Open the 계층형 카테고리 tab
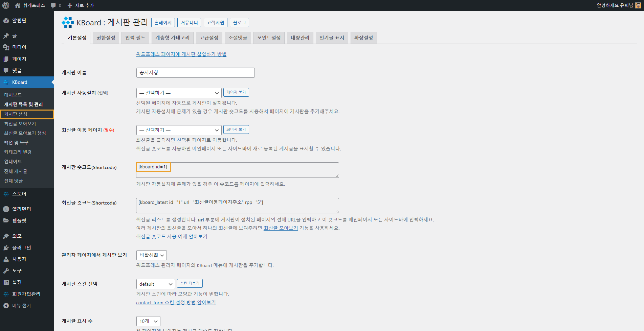The image size is (644, 331). [x=173, y=38]
